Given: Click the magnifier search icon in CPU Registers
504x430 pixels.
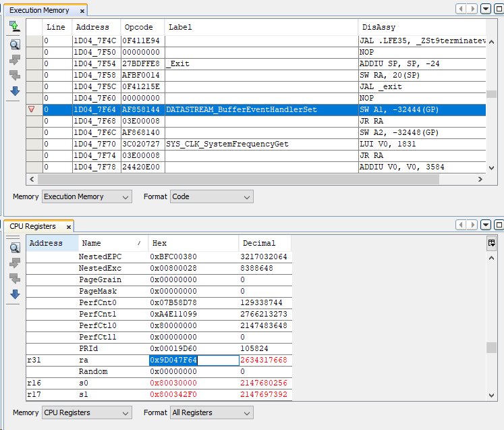Looking at the screenshot, I should (14, 248).
